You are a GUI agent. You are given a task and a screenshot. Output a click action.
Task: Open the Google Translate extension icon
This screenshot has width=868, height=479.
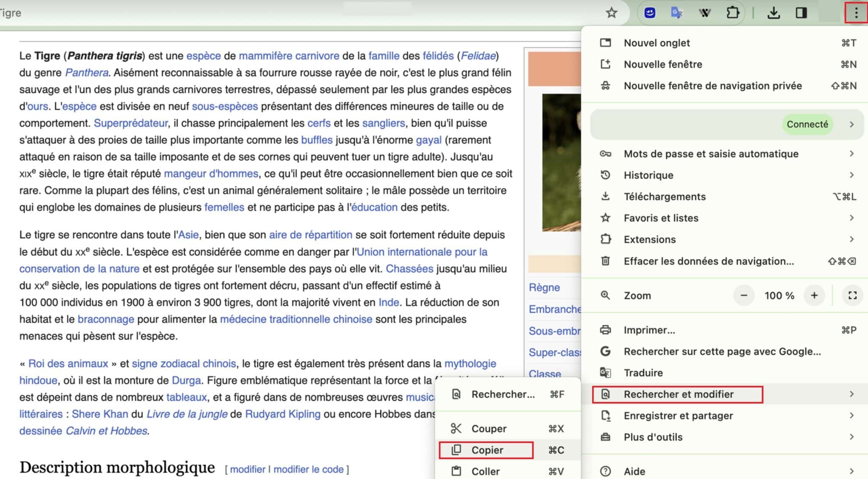click(676, 13)
